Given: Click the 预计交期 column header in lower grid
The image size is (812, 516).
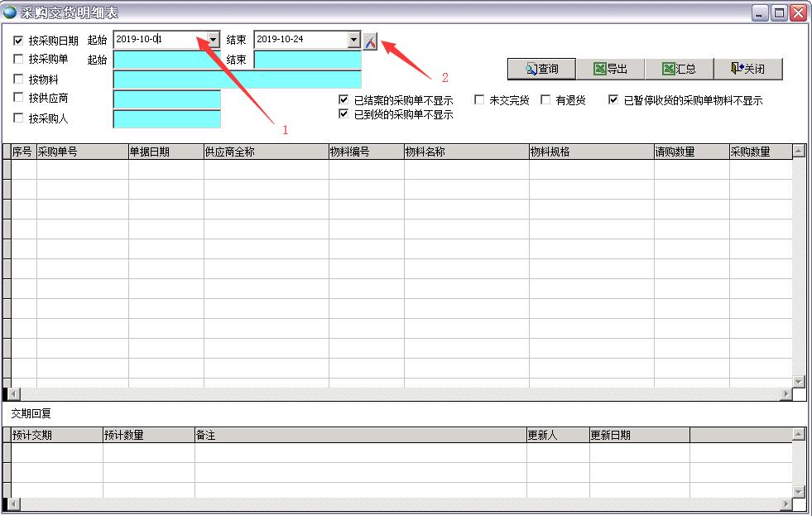Looking at the screenshot, I should coord(57,435).
